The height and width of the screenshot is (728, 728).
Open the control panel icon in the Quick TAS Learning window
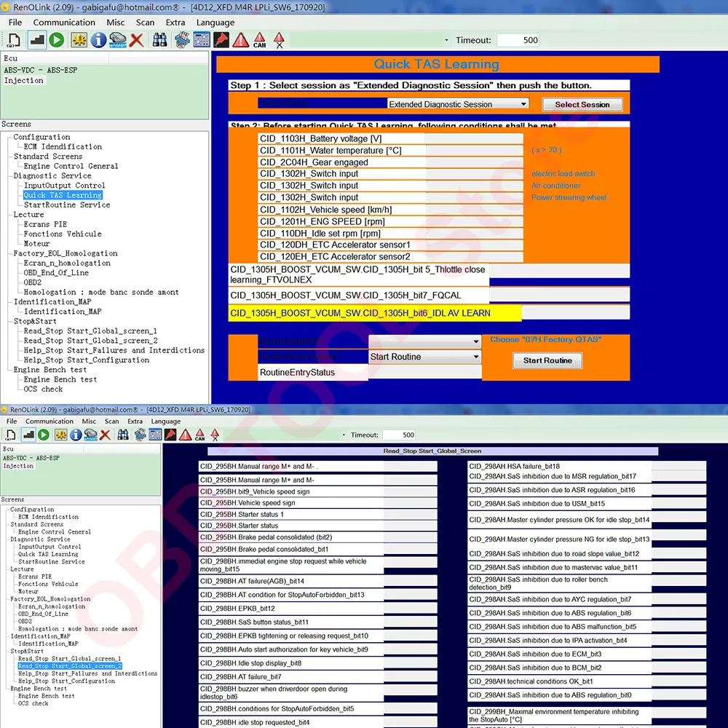(x=202, y=40)
